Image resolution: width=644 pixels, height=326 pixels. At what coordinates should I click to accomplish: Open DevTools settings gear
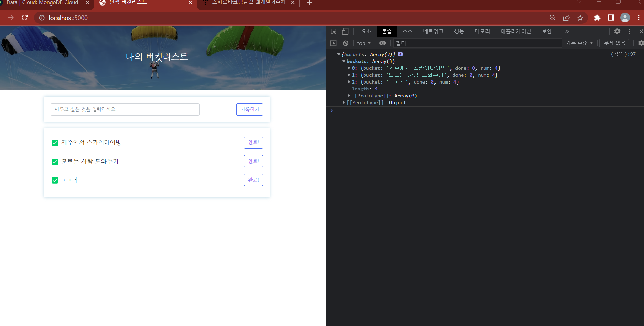617,31
